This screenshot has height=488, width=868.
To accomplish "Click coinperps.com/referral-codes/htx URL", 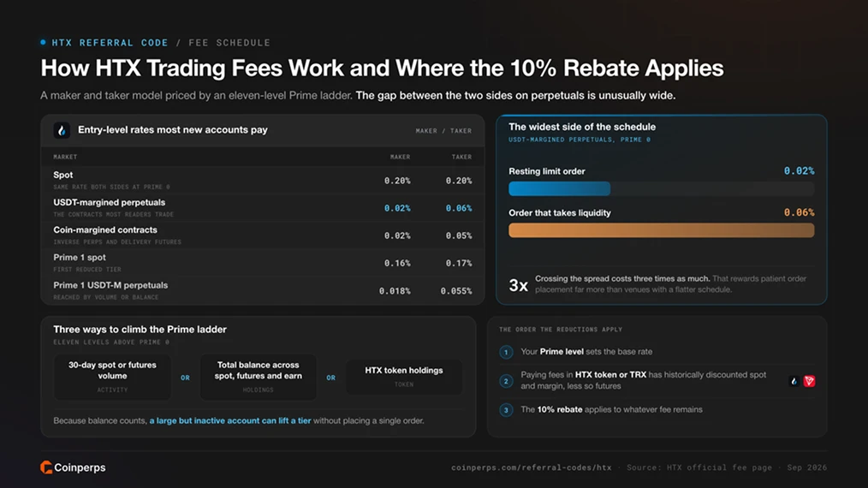I will 532,467.
